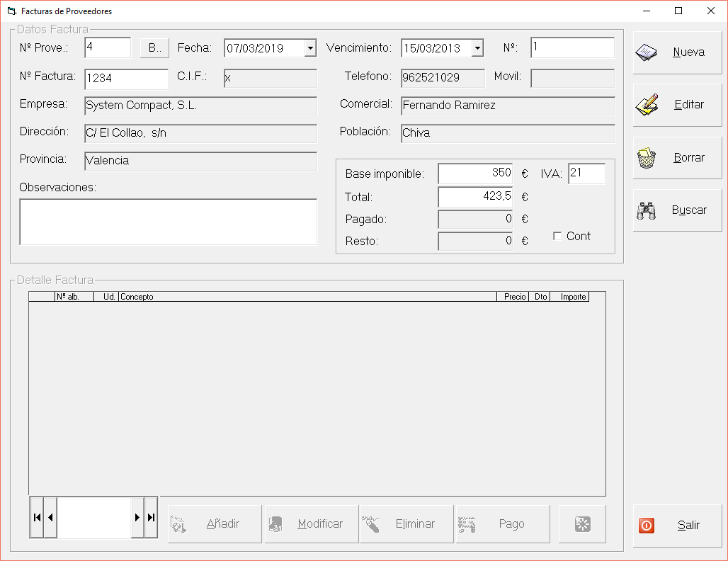Open the Fecha date dropdown
The width and height of the screenshot is (728, 561).
click(x=310, y=48)
